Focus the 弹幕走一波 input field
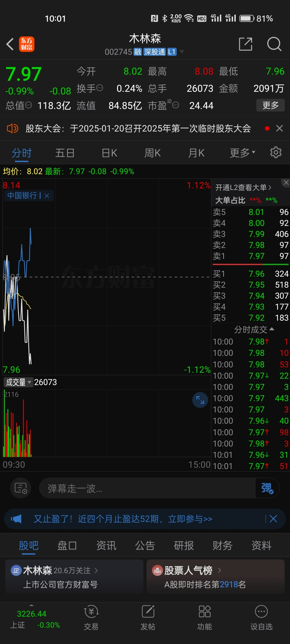The height and width of the screenshot is (644, 290). 147,488
